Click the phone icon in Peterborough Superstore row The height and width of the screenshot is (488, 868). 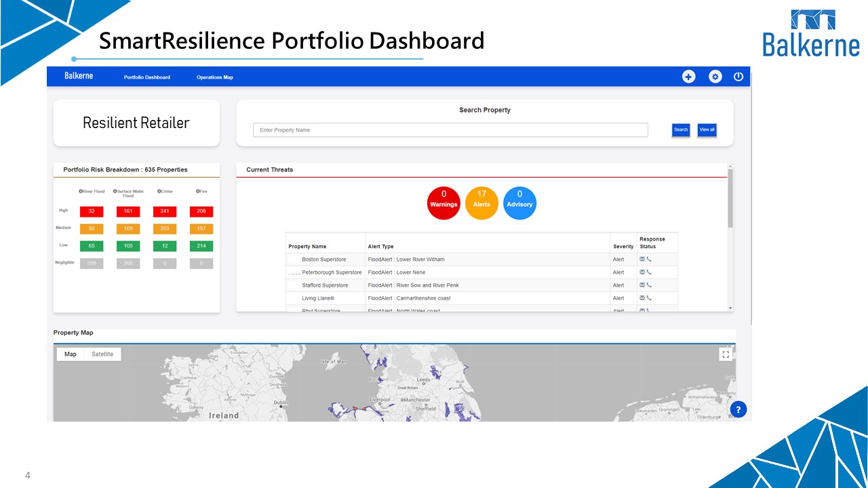[x=649, y=272]
